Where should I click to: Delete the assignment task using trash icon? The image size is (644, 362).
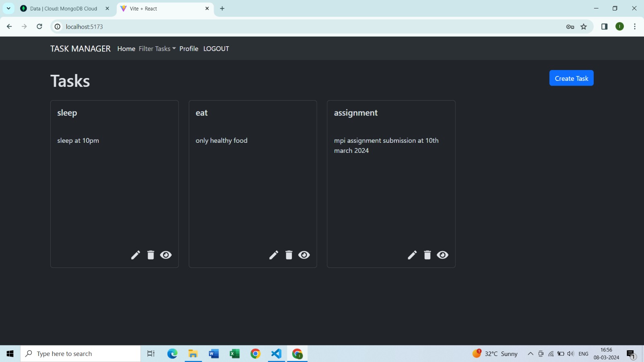pos(427,255)
